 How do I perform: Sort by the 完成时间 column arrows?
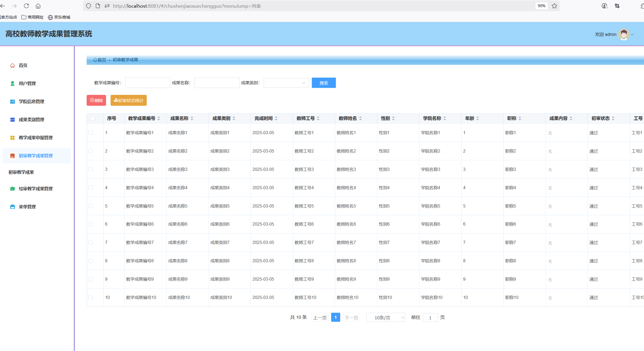click(x=276, y=119)
